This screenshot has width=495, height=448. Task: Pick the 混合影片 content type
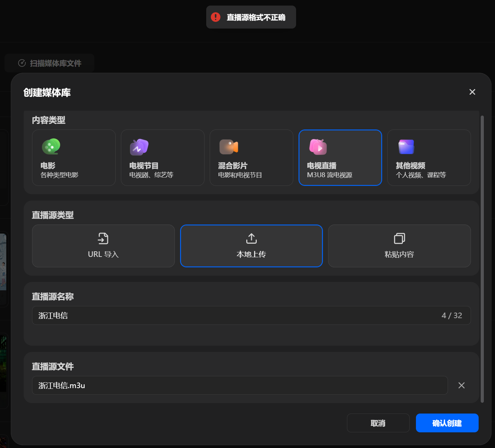[x=252, y=158]
